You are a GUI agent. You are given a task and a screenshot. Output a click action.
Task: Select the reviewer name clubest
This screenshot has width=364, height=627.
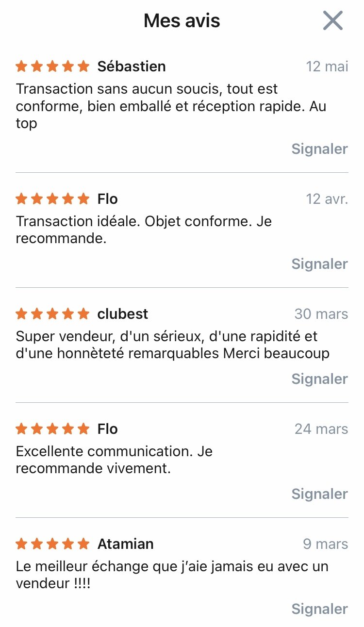click(123, 314)
